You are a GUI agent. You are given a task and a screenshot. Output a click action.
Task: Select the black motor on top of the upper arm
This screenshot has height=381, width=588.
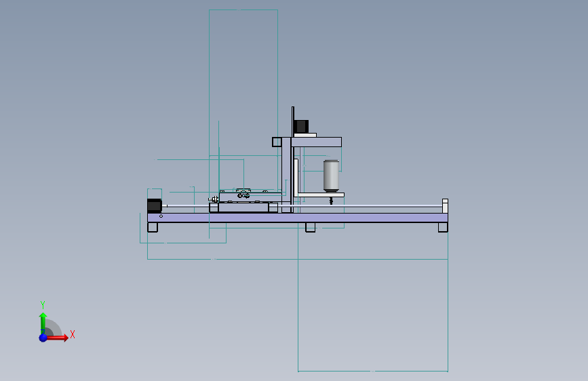[x=301, y=126]
